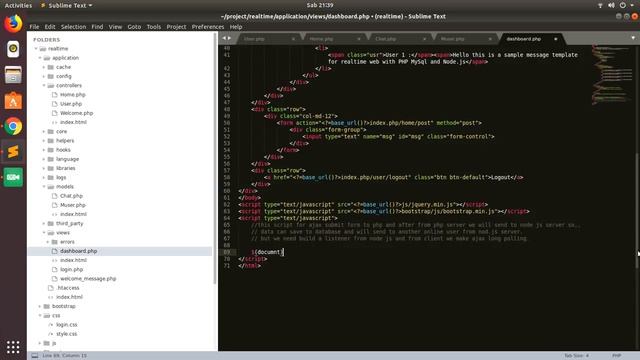Click the Activities button
Screen dimensions: 640x360
[18, 5]
